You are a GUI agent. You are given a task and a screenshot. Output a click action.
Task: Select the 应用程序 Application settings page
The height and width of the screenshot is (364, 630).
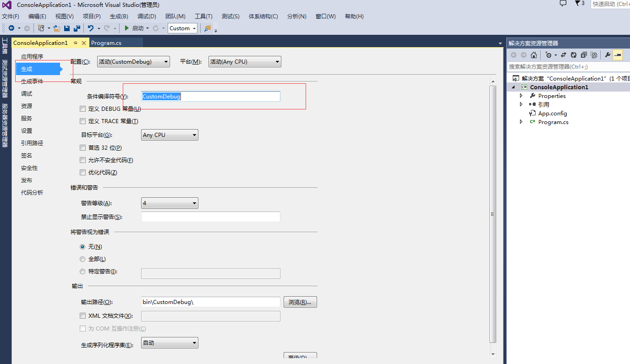coord(32,57)
